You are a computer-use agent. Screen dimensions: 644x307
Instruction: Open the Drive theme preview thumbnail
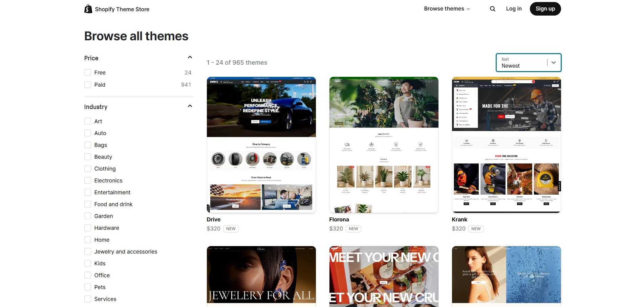261,145
